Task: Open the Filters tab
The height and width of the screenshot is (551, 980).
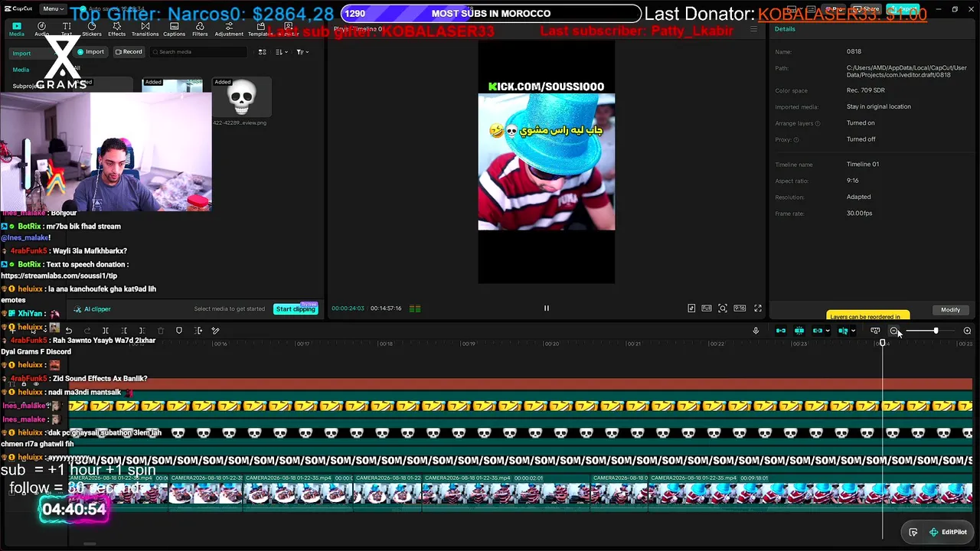Action: (200, 29)
